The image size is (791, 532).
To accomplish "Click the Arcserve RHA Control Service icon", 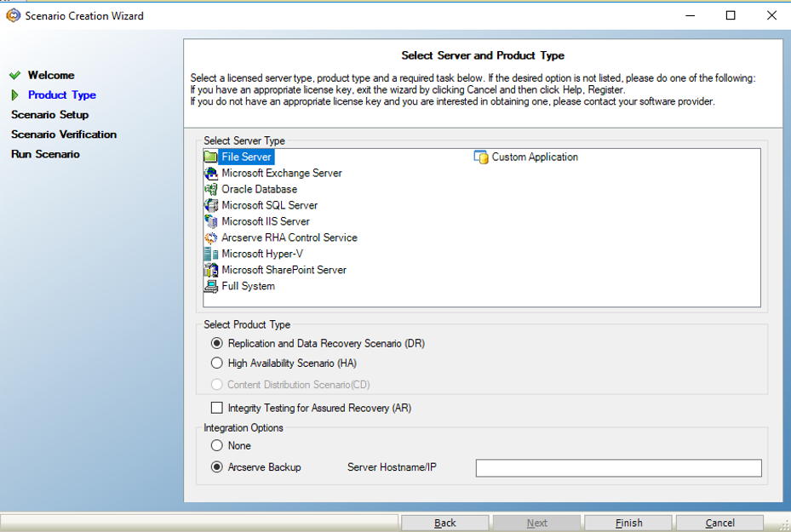I will 210,237.
